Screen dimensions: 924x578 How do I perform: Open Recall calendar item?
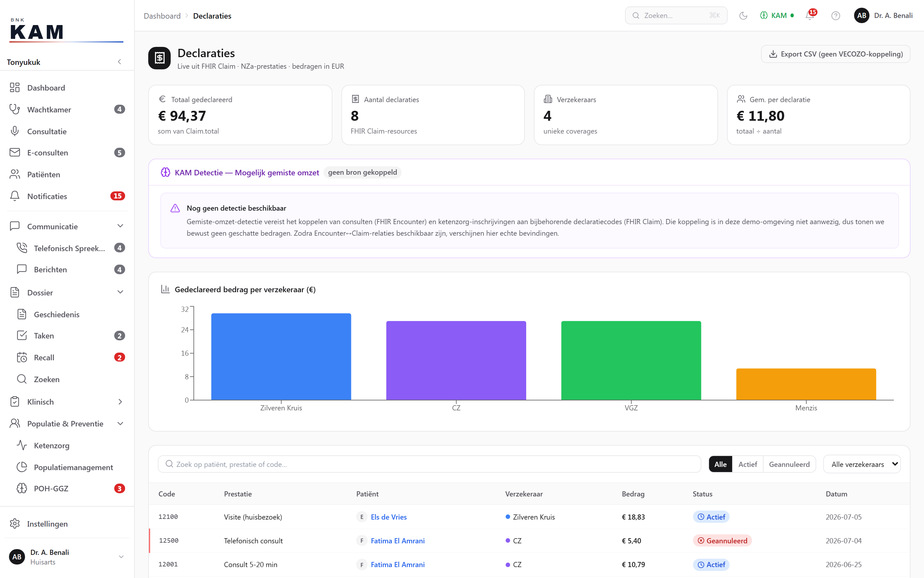71,357
